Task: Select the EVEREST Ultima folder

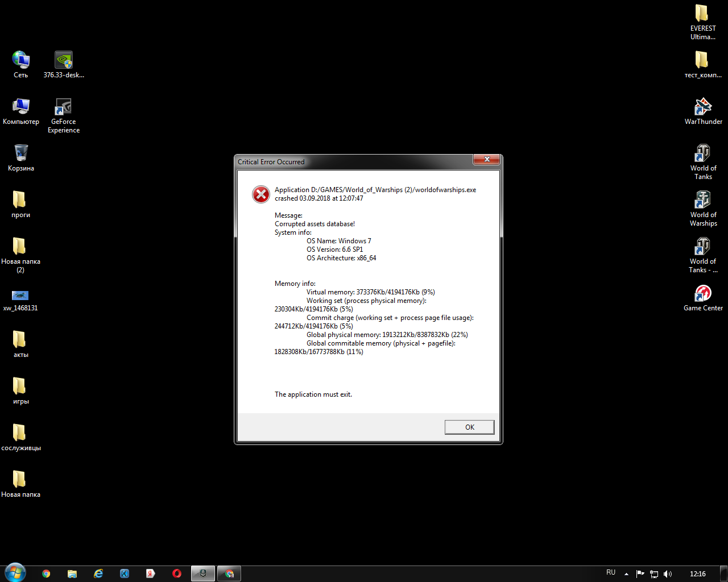Action: [703, 22]
